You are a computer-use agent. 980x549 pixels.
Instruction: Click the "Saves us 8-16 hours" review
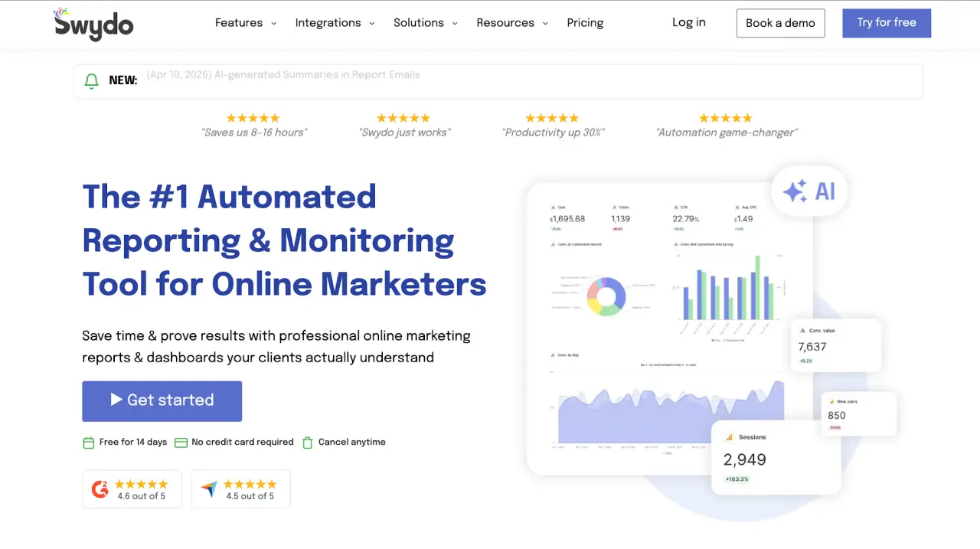pyautogui.click(x=254, y=132)
